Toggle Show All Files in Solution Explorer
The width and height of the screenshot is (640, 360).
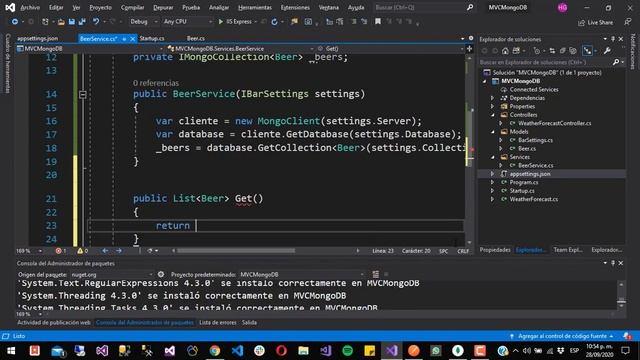pos(573,51)
